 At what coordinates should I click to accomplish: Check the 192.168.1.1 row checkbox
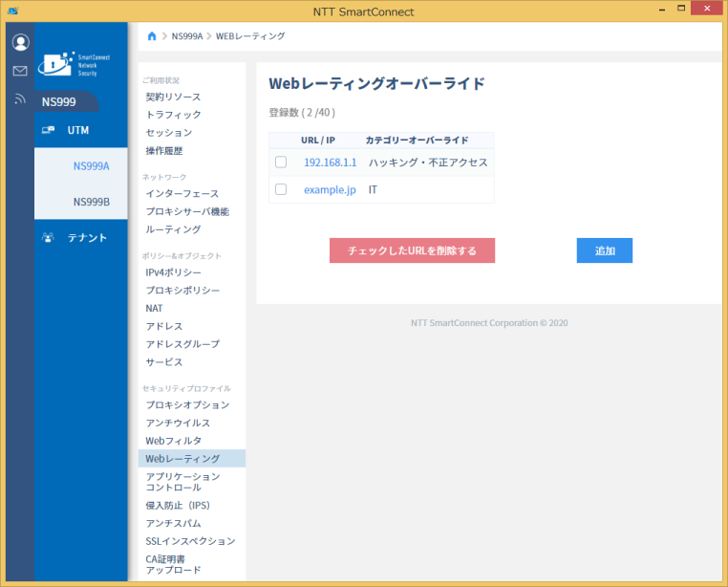(281, 162)
